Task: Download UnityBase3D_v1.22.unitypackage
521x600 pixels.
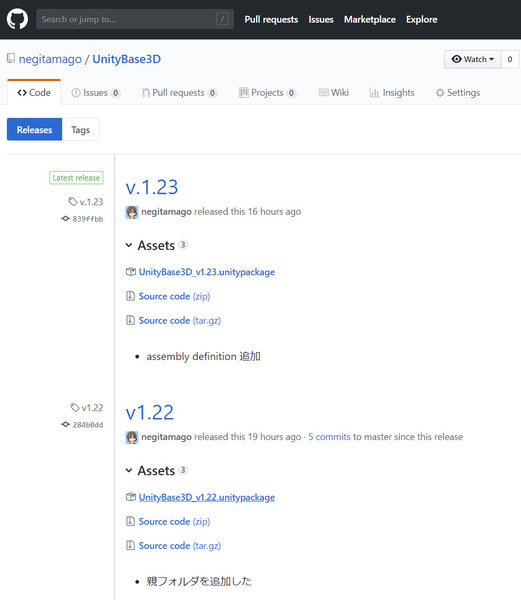Action: pyautogui.click(x=207, y=497)
